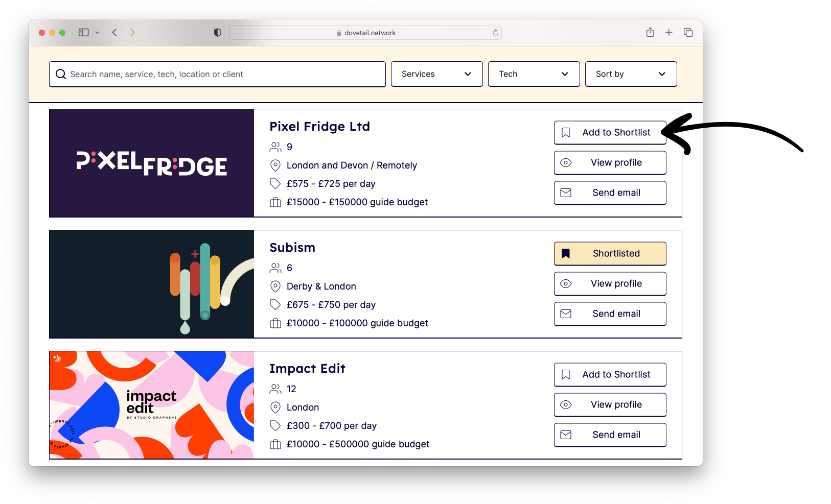Screen dimensions: 831x504
Task: Click location pin icon for Impact Edit
Action: click(x=275, y=407)
